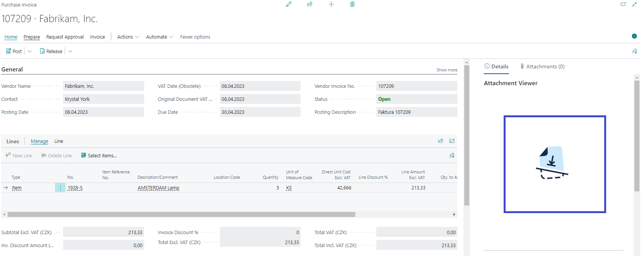Click the pin icon on action bar
Viewport: 644px width, 262px height.
[634, 51]
